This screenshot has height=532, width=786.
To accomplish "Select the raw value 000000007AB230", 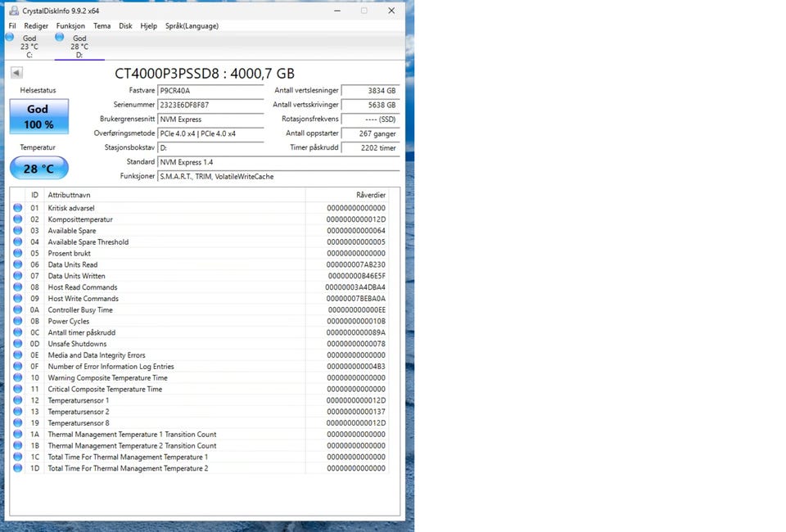I will click(x=356, y=264).
